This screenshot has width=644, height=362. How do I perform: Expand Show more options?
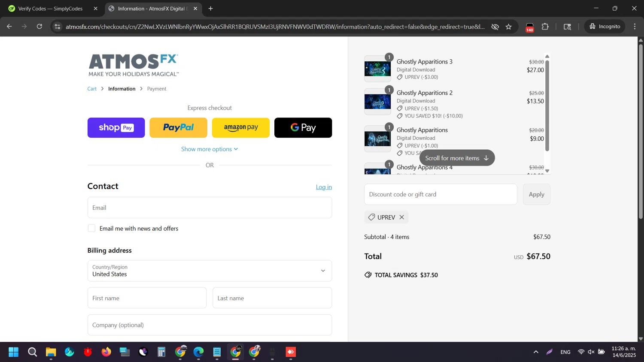(210, 149)
